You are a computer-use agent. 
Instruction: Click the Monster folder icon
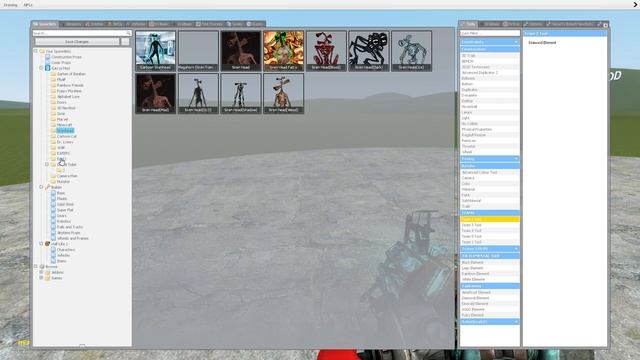(x=53, y=182)
